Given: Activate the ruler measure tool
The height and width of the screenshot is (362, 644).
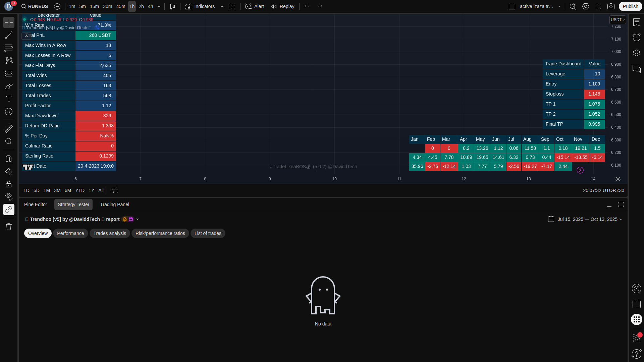Looking at the screenshot, I should [x=9, y=128].
